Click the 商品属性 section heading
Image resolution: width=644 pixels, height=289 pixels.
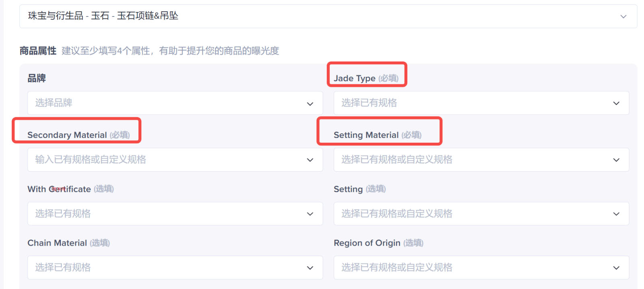38,51
